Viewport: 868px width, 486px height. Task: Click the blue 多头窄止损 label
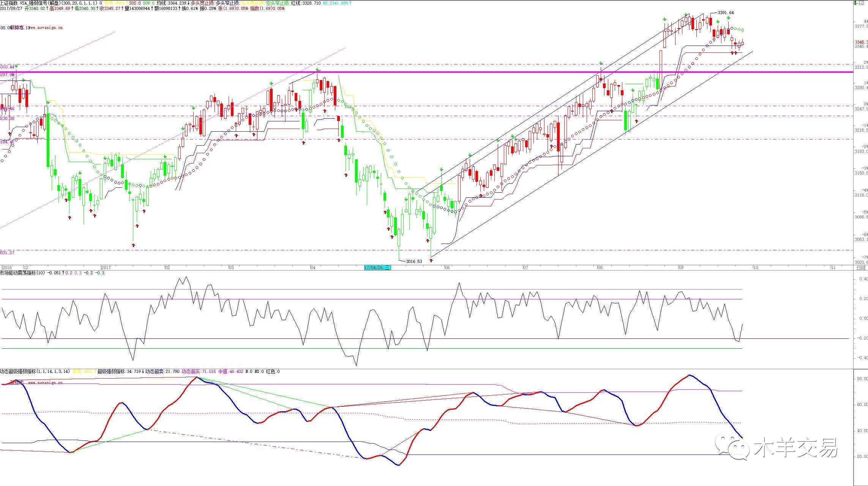[227, 3]
